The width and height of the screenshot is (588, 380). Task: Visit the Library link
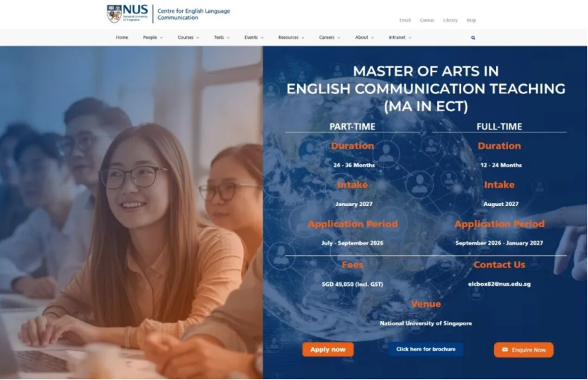coord(450,21)
